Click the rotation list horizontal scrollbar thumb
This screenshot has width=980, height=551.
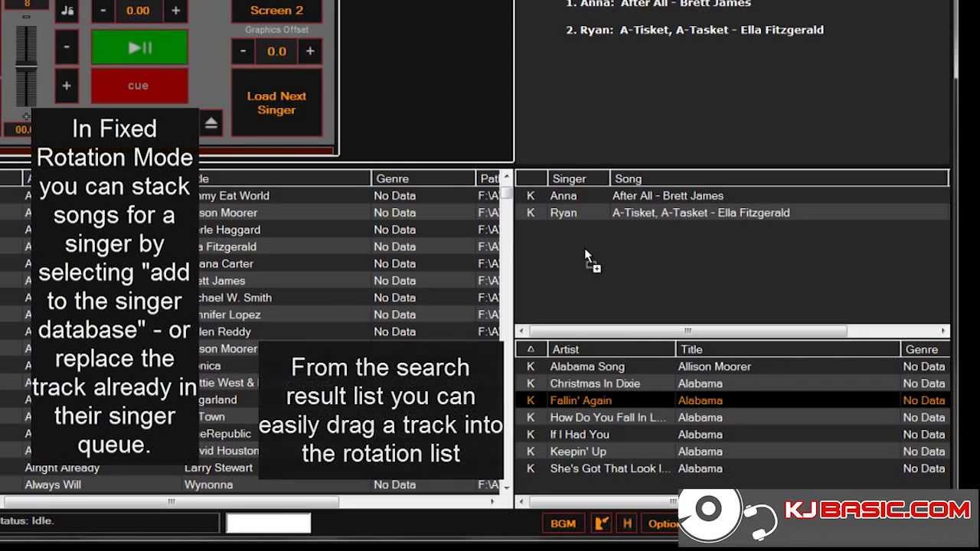(x=688, y=331)
